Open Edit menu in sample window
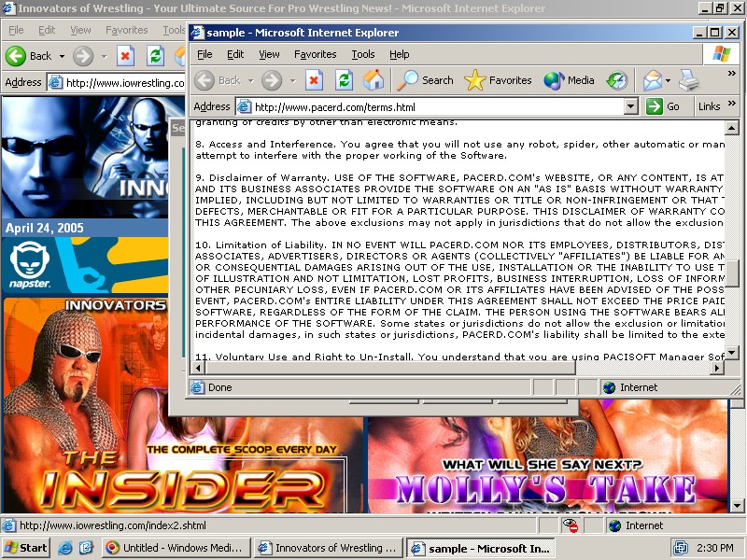Screen dimensions: 747x560 [235, 54]
